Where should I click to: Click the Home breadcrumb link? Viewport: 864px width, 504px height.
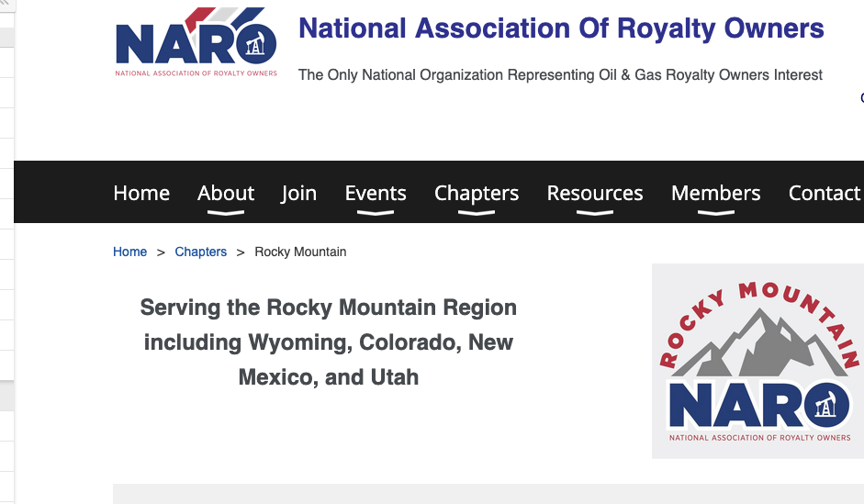tap(130, 252)
